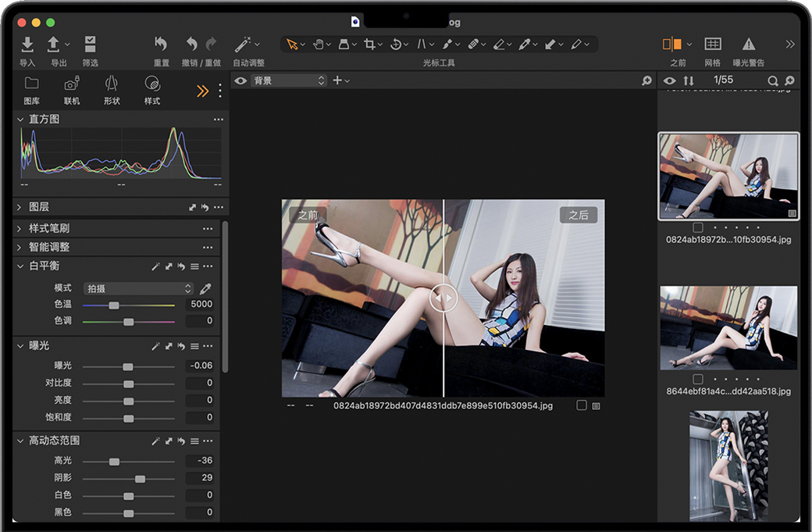Collapse the Exposure (曝光) panel
This screenshot has height=532, width=812.
coord(20,345)
